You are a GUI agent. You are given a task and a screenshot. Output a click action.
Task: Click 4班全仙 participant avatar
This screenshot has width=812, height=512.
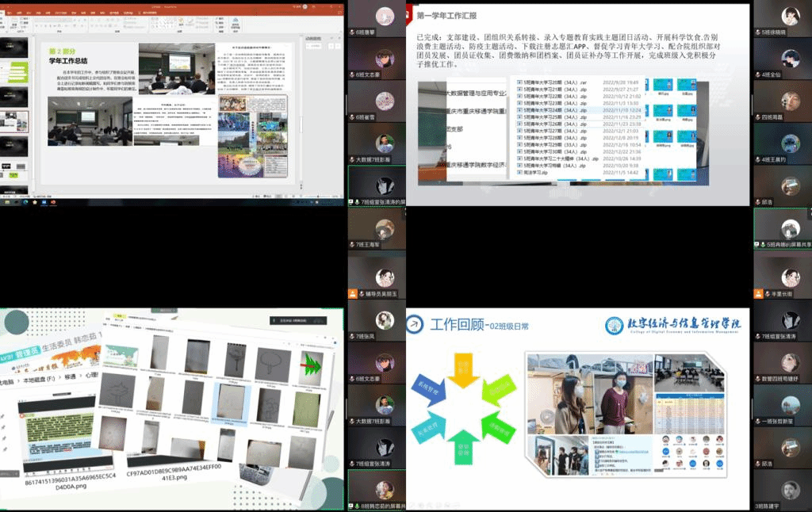point(790,59)
